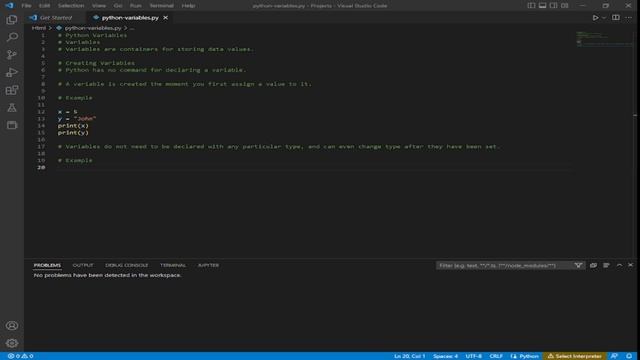Switch to the OUTPUT panel tab
640x360 pixels.
(83, 265)
